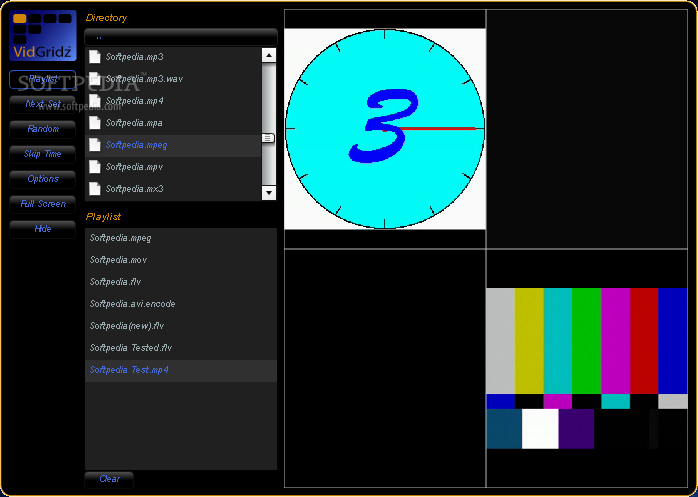Select Softpedia.flv in the playlist
This screenshot has width=698, height=497.
(181, 282)
